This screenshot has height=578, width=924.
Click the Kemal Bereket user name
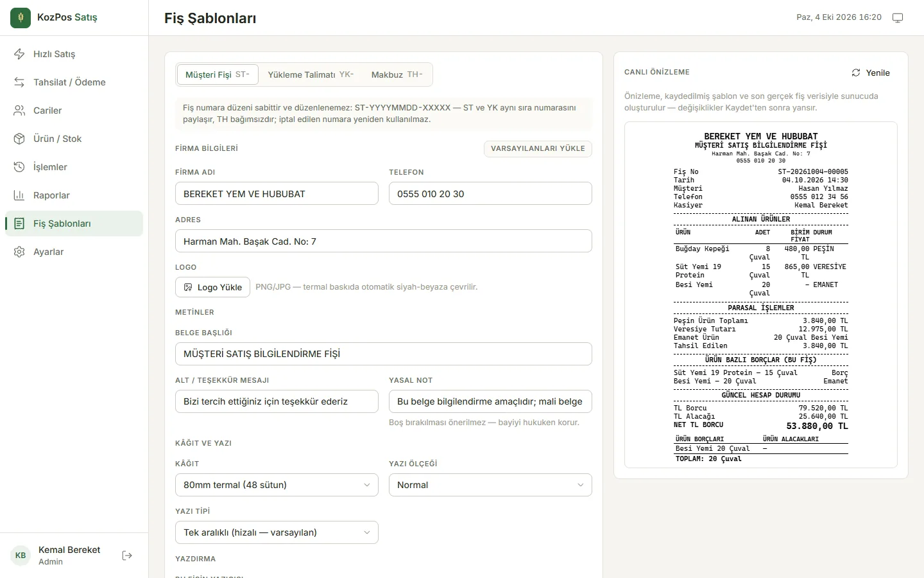(69, 550)
